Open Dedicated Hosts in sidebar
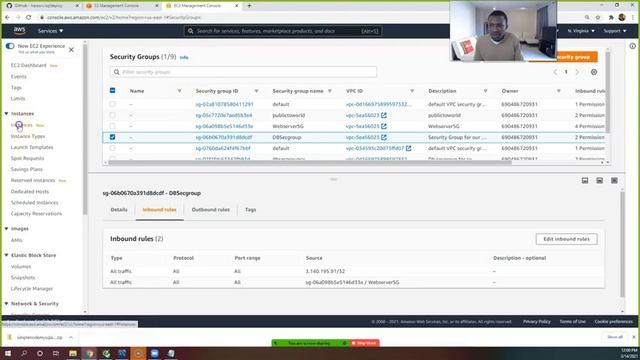The image size is (640, 360). [x=30, y=191]
